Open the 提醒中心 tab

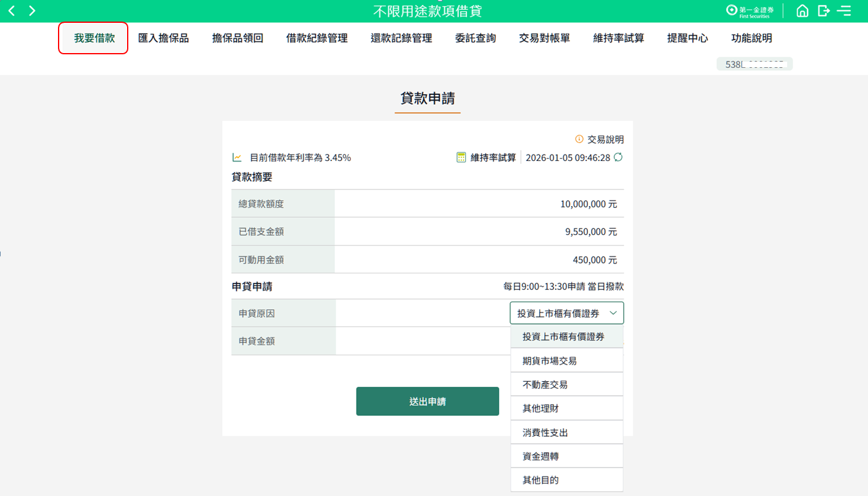coord(687,38)
